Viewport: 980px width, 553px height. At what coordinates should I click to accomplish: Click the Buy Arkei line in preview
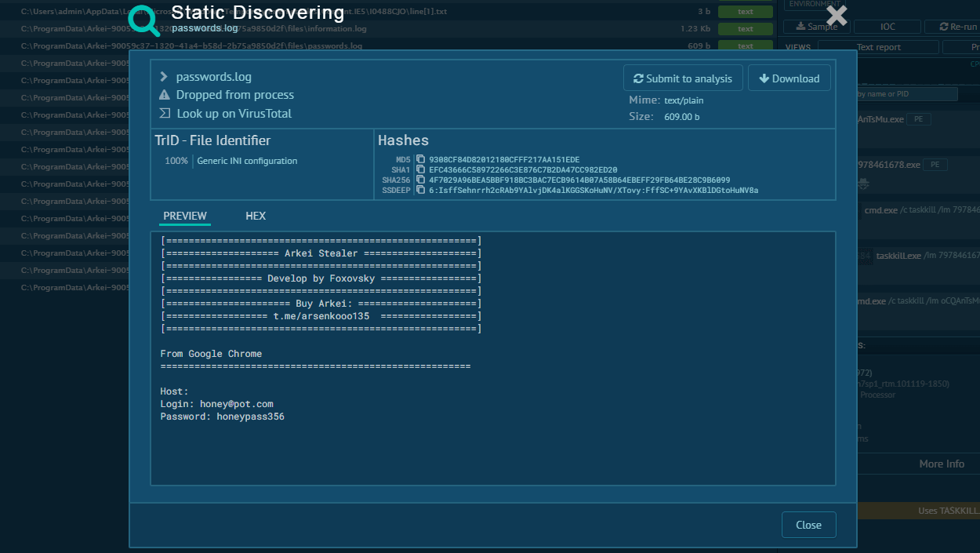[x=321, y=304]
